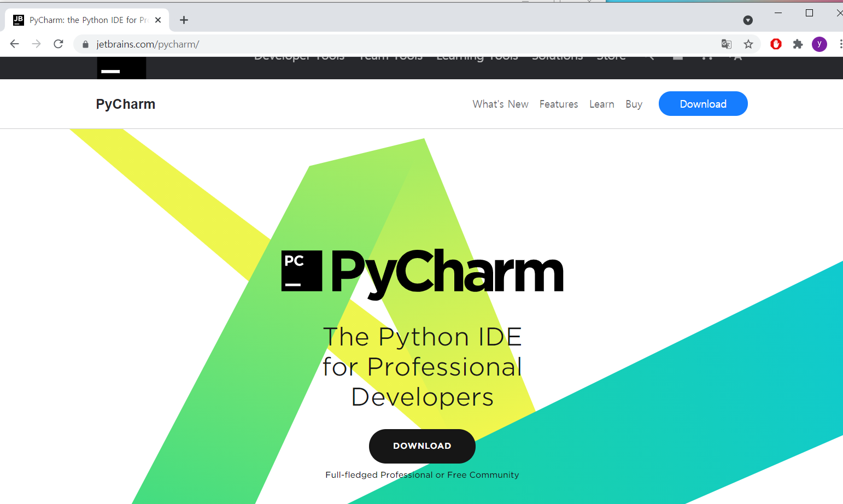Click the blue Download button
The height and width of the screenshot is (504, 843).
(x=703, y=104)
